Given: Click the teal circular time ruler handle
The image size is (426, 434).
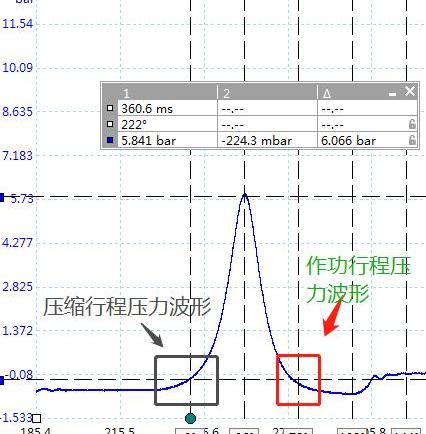Looking at the screenshot, I should 190,418.
